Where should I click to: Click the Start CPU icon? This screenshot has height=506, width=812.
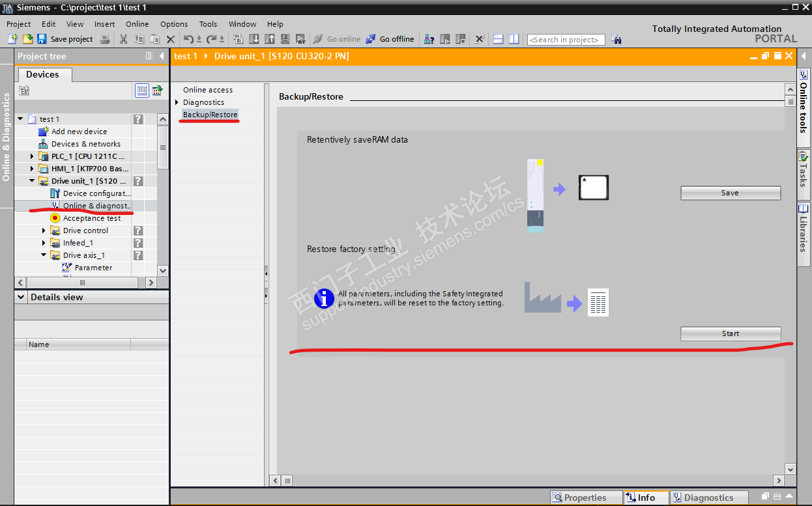coord(445,39)
